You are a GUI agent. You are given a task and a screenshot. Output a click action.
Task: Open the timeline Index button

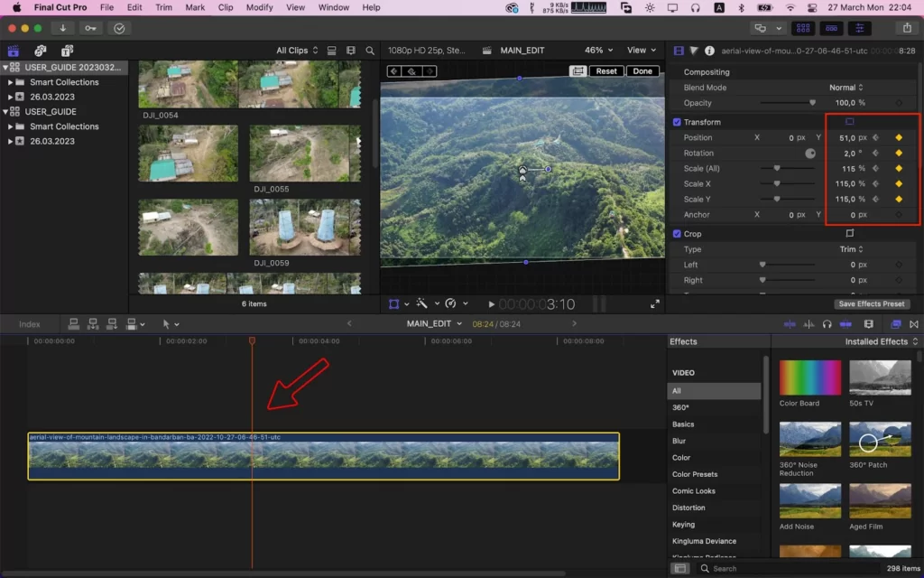pyautogui.click(x=30, y=324)
